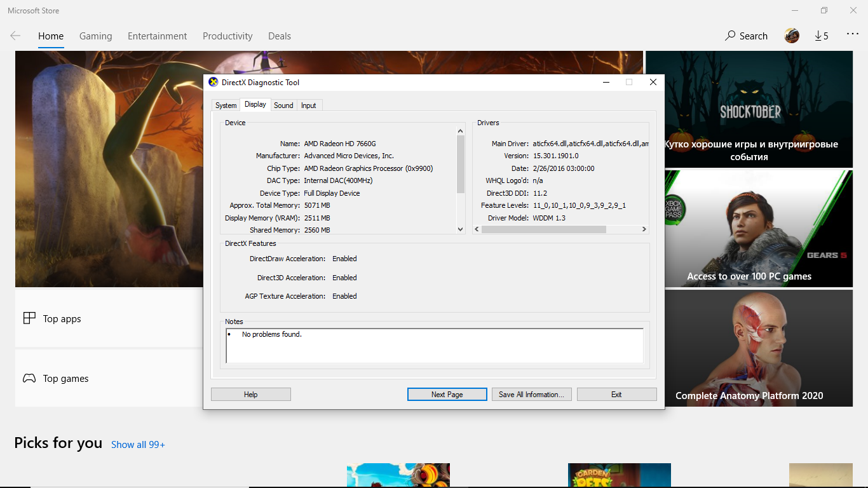The height and width of the screenshot is (488, 868).
Task: Click the Help button
Action: pos(251,395)
